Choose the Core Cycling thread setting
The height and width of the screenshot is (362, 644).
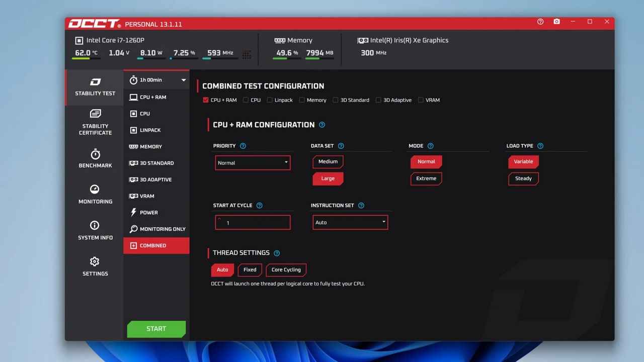pyautogui.click(x=286, y=270)
